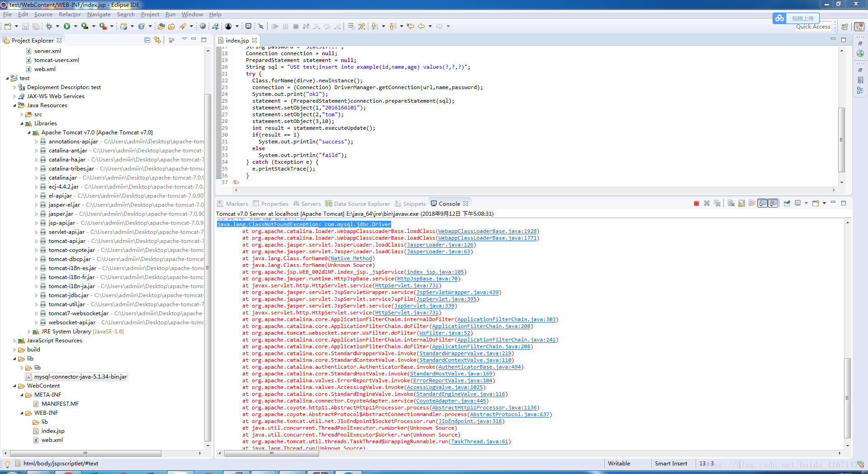Click the External Tools run icon
Image resolution: width=868 pixels, height=474 pixels.
coord(103,26)
